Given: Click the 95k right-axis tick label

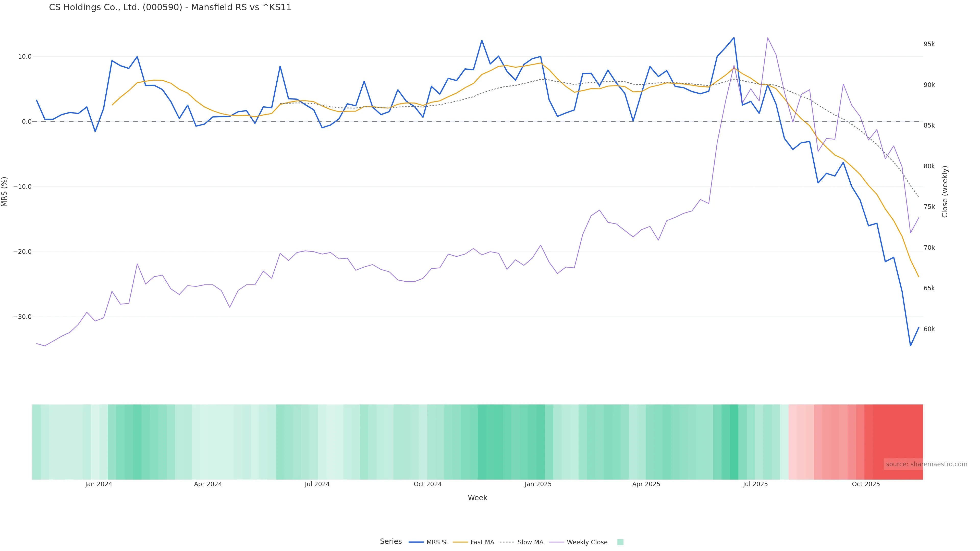Looking at the screenshot, I should 929,44.
